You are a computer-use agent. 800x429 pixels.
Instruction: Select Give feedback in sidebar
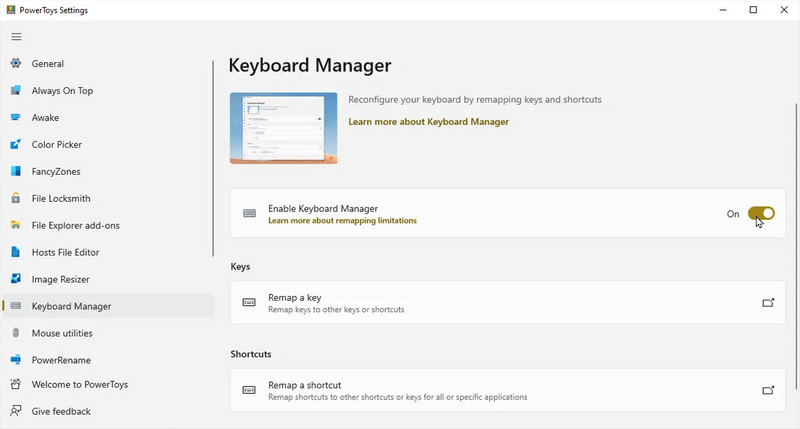(x=61, y=411)
